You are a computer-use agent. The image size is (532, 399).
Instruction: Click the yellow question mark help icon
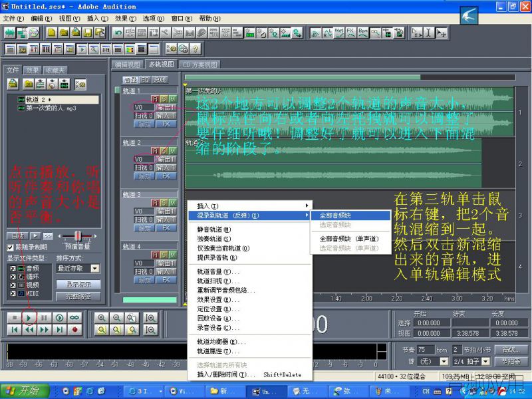click(x=196, y=49)
